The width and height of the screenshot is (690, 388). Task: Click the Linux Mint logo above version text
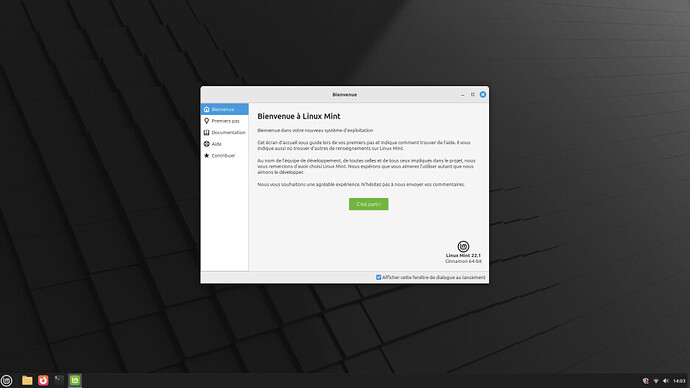point(463,246)
